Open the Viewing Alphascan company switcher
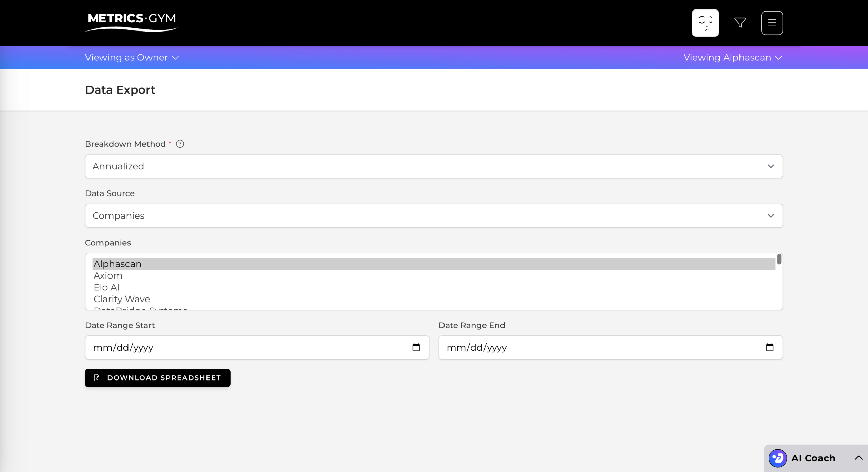The height and width of the screenshot is (472, 868). pyautogui.click(x=732, y=57)
